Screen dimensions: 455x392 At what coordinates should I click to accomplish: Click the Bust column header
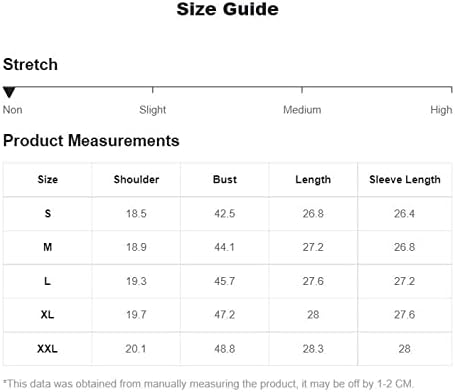(225, 179)
